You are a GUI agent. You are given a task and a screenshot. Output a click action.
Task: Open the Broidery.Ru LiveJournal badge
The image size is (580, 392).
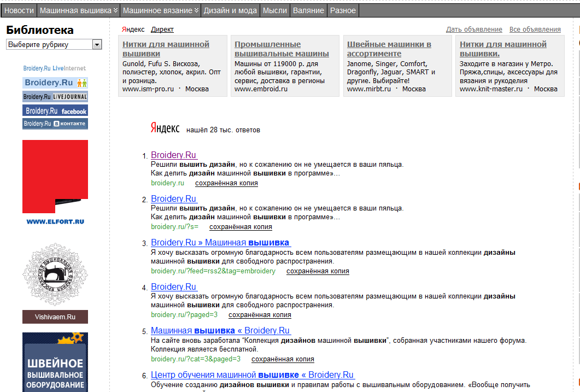pyautogui.click(x=55, y=97)
